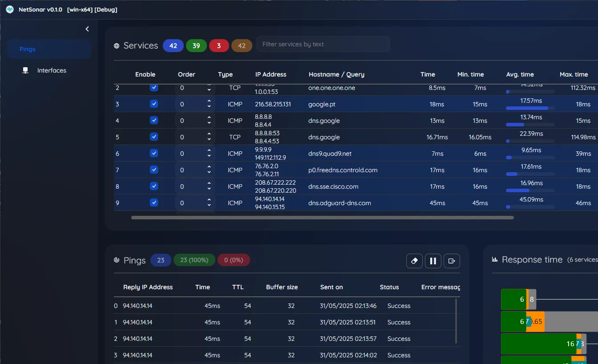Image resolution: width=598 pixels, height=364 pixels.
Task: Focus the Filter services by text field
Action: tap(323, 44)
